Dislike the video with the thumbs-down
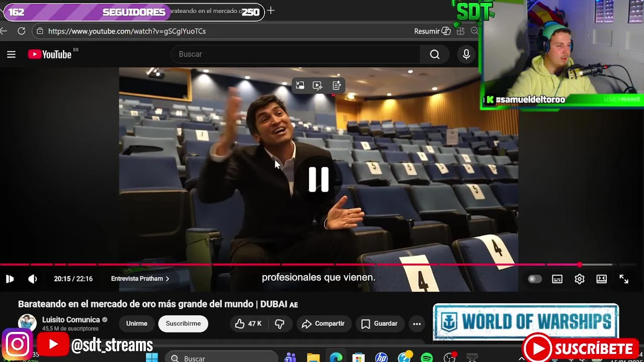 [280, 324]
